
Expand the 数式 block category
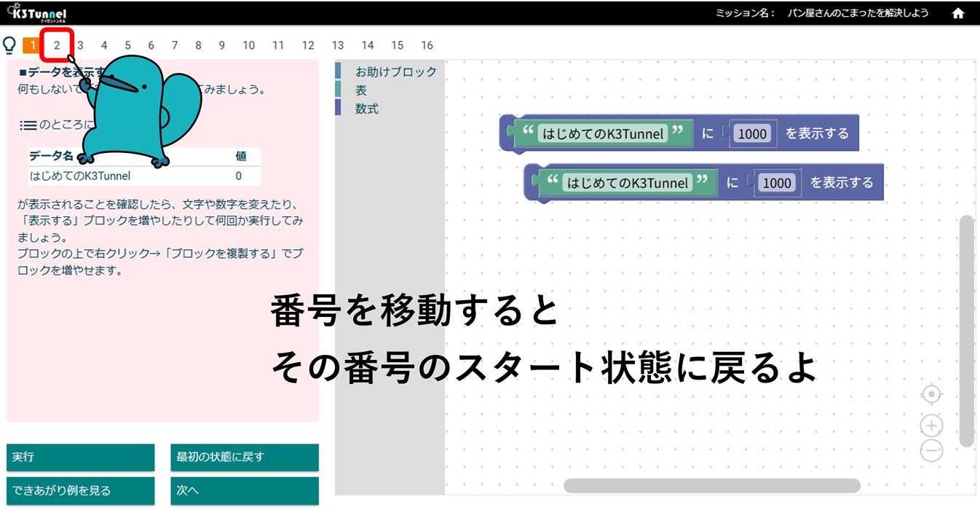point(366,109)
